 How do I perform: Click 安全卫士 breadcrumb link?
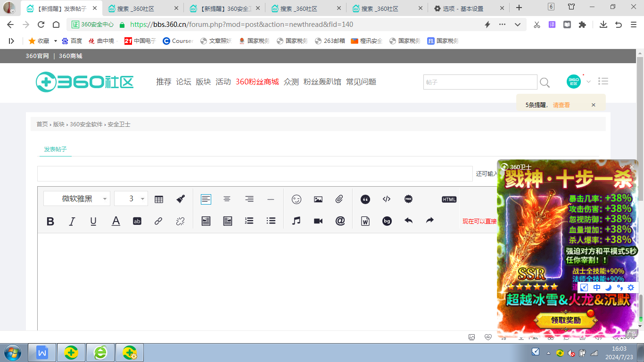[x=119, y=124]
